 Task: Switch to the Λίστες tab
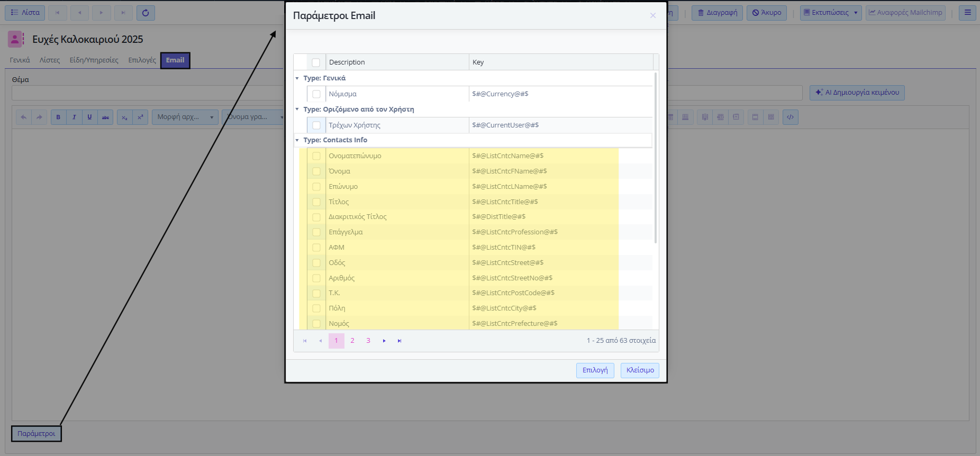(x=50, y=60)
